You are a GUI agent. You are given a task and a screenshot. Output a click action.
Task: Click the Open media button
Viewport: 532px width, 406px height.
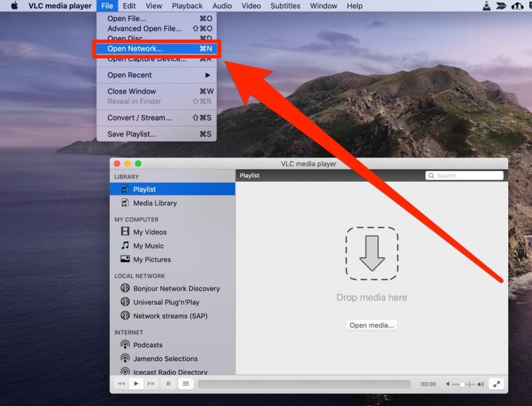click(371, 325)
